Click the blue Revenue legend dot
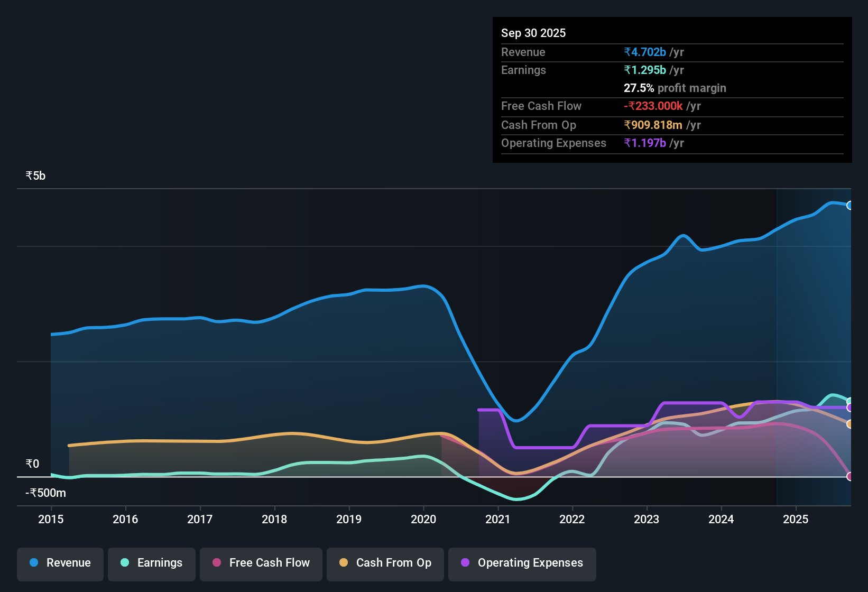Viewport: 868px width, 592px height. click(33, 563)
